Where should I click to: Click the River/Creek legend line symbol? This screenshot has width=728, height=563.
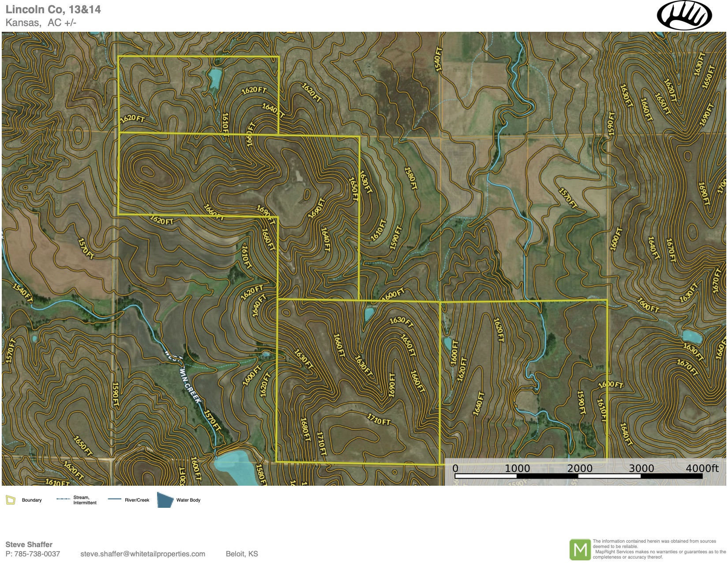[x=115, y=499]
